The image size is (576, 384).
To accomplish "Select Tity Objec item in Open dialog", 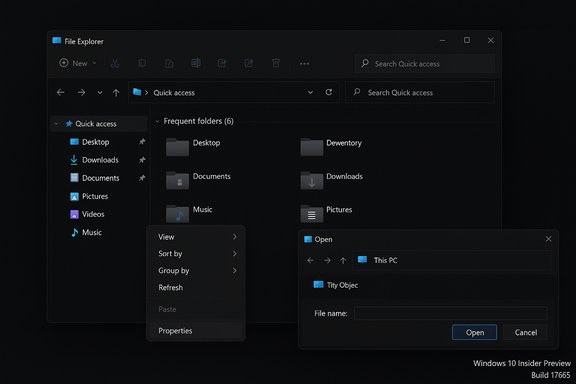I will point(335,285).
